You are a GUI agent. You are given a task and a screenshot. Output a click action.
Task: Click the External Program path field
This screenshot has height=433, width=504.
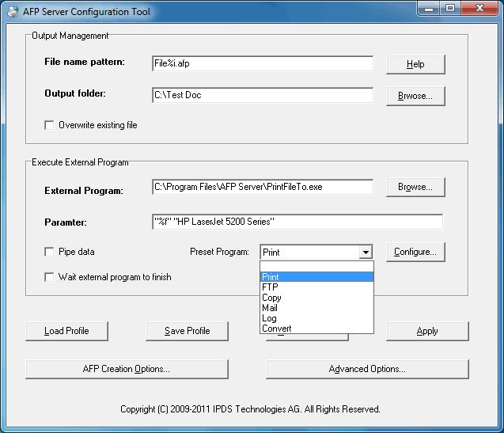[x=263, y=187]
